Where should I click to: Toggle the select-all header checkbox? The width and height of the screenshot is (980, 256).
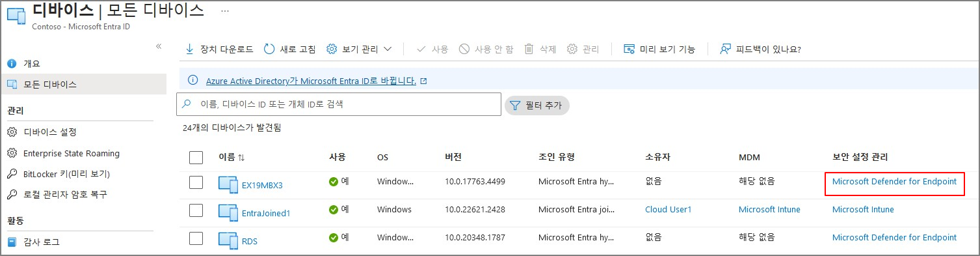[196, 158]
